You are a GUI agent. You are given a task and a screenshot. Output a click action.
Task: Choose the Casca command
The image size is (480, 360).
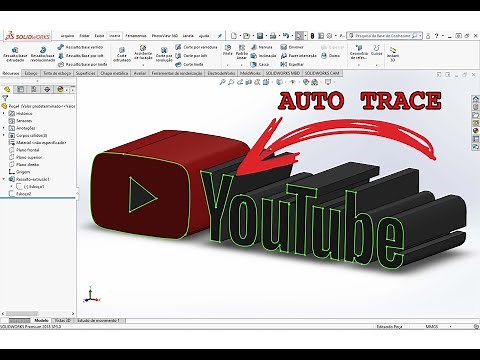pyautogui.click(x=260, y=64)
